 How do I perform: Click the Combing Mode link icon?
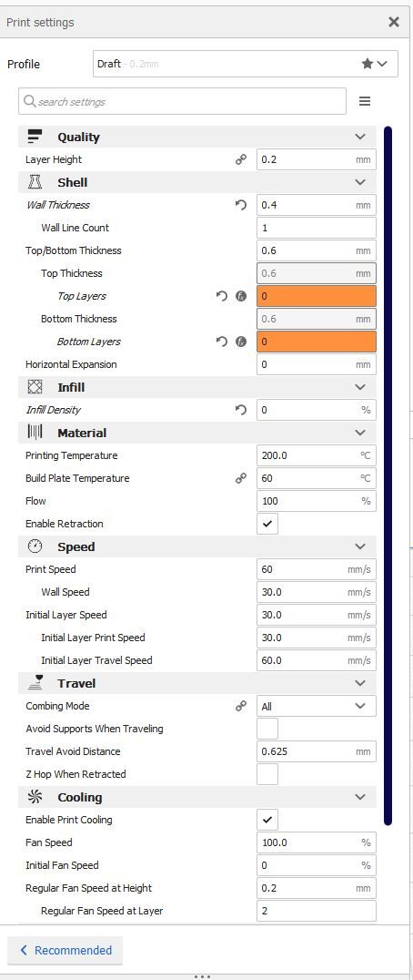(241, 706)
